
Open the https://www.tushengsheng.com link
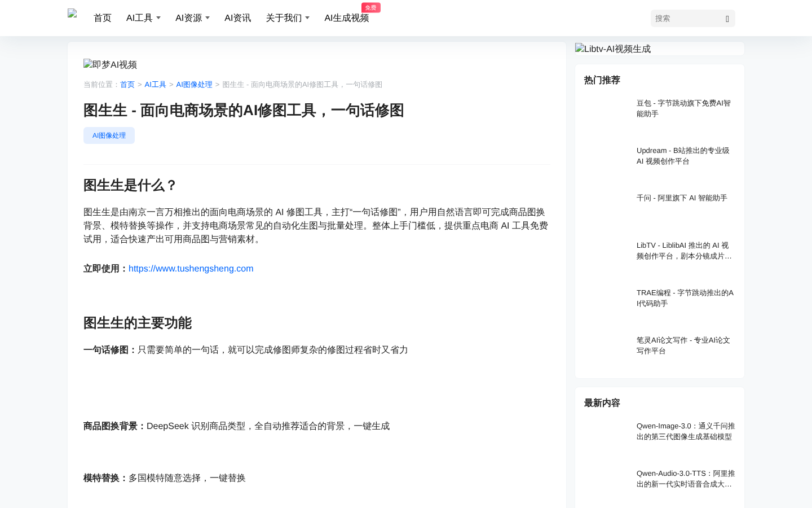click(191, 269)
